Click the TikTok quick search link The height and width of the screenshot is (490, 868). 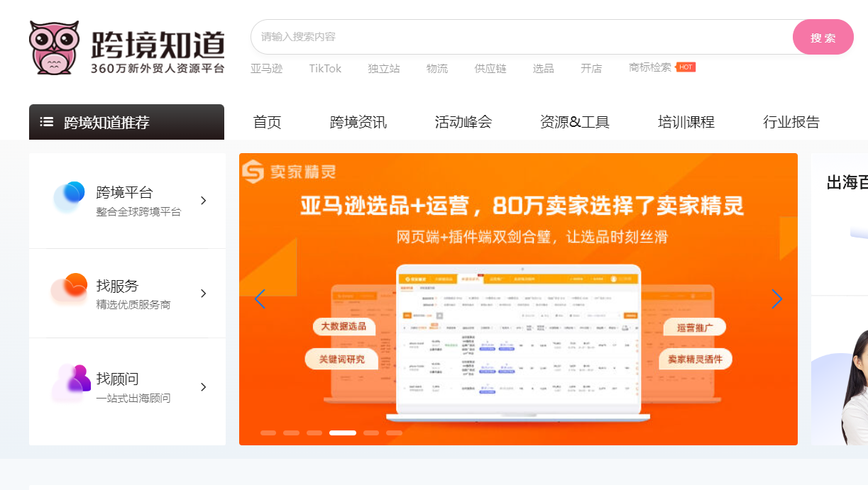[x=325, y=69]
